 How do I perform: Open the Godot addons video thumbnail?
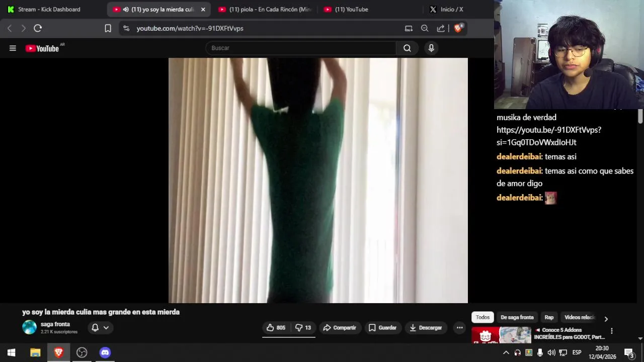[501, 335]
